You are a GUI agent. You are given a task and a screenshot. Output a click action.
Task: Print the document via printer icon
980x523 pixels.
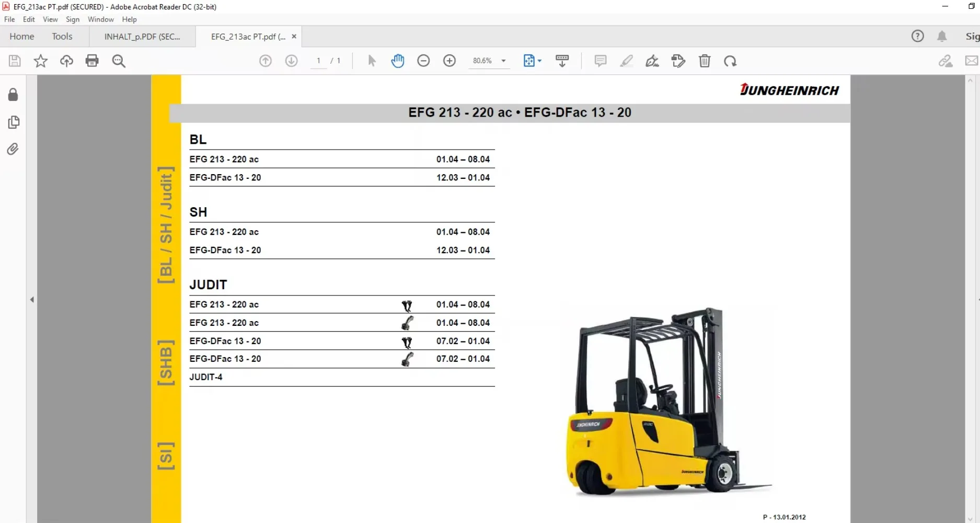92,61
